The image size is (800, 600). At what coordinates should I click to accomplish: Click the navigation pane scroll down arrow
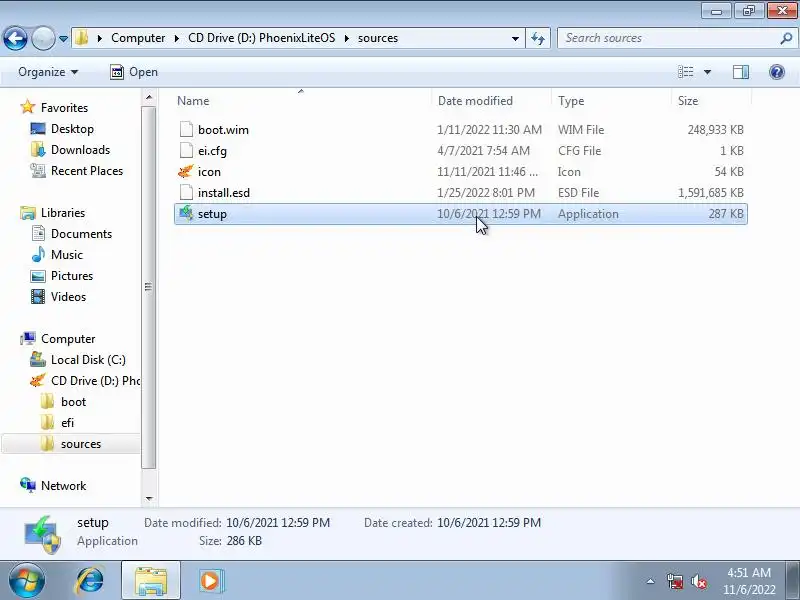pyautogui.click(x=148, y=498)
